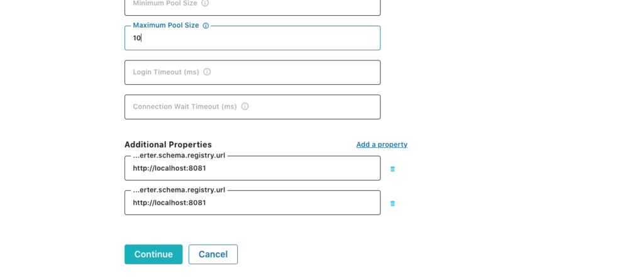
Task: Click the first ...erter.schema.registry.url label
Action: pyautogui.click(x=179, y=155)
